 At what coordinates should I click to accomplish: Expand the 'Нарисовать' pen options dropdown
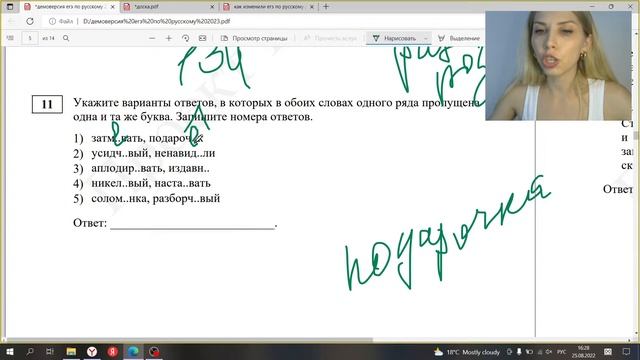(426, 38)
